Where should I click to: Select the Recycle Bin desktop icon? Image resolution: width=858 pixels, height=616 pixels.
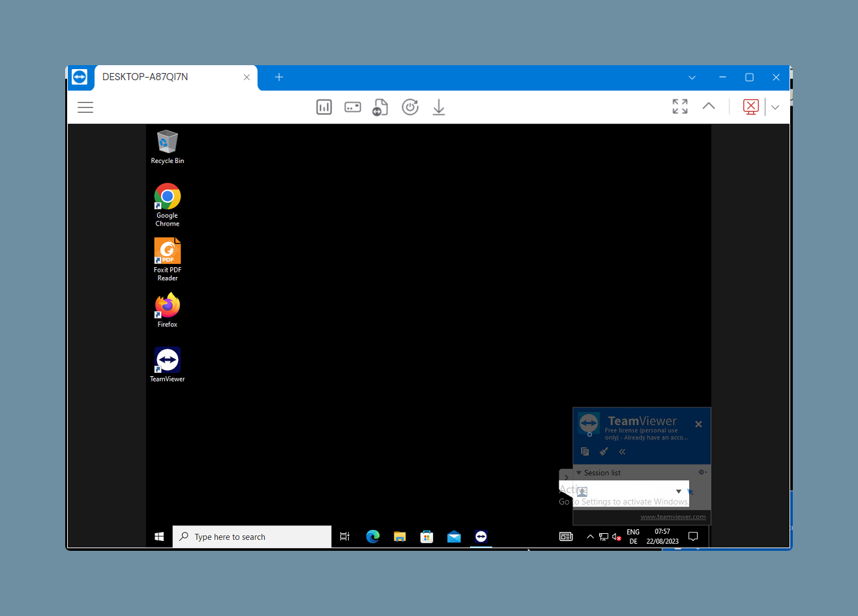(168, 147)
